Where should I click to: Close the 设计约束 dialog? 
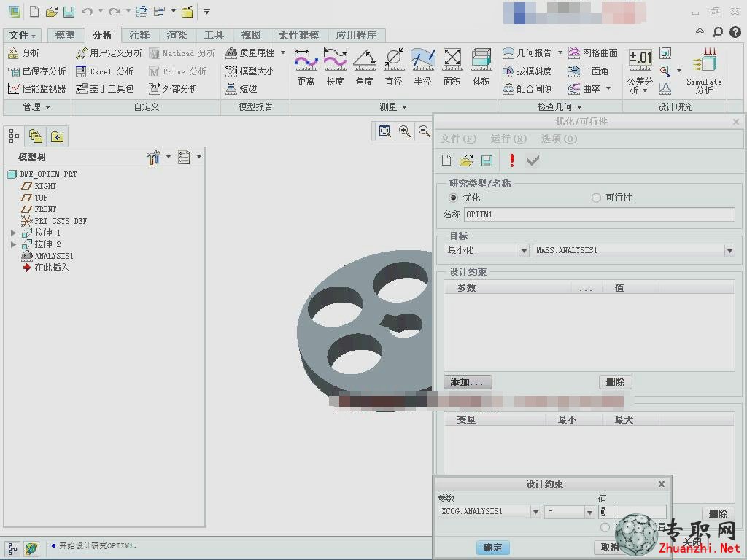coord(661,484)
